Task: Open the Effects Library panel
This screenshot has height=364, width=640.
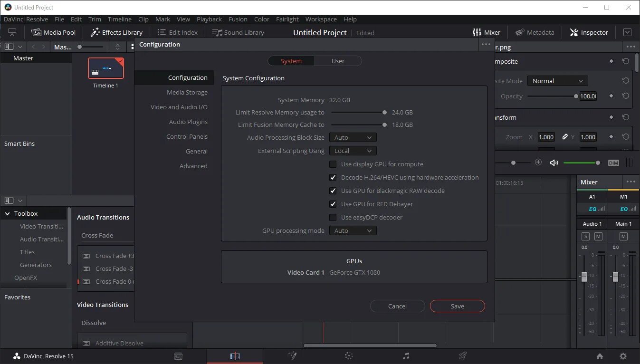Action: [x=116, y=32]
